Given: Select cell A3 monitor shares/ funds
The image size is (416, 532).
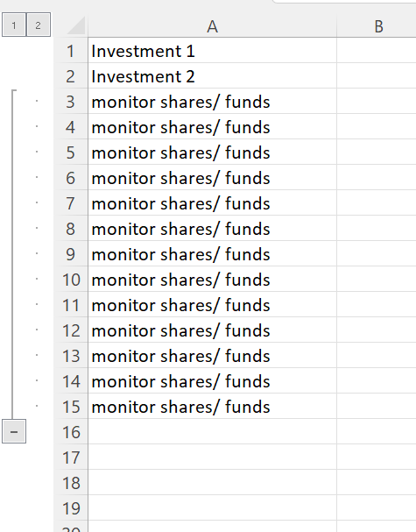Looking at the screenshot, I should (x=212, y=101).
